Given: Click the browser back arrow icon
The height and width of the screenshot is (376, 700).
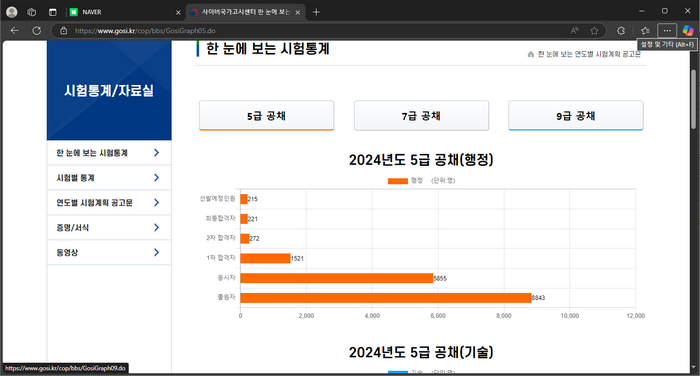Looking at the screenshot, I should point(15,30).
